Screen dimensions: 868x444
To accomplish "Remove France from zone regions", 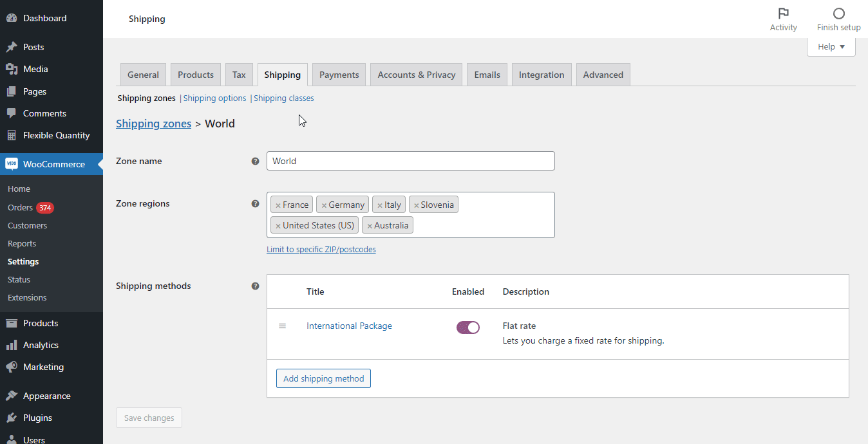I will [278, 205].
